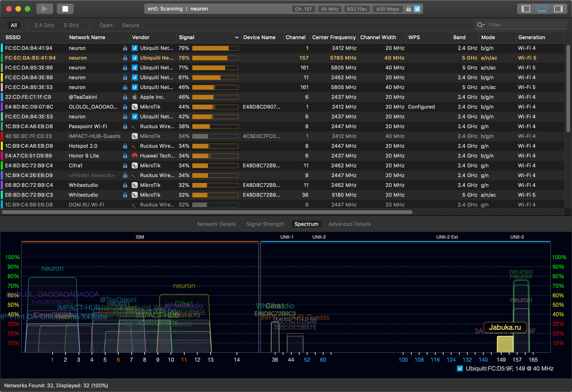Click the yellow color swatch of Hotspot 2.0
Screen dimensions: 572x392
[2, 146]
